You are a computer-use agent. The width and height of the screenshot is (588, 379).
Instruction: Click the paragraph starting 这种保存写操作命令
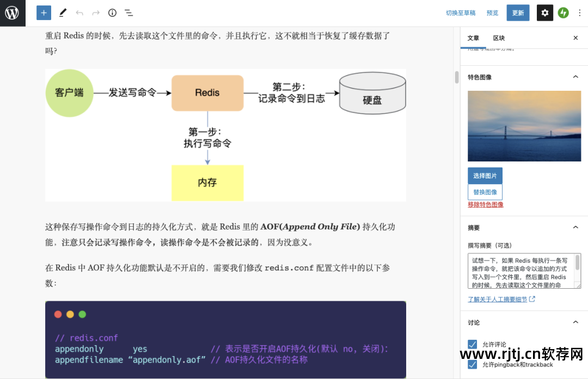coord(220,234)
